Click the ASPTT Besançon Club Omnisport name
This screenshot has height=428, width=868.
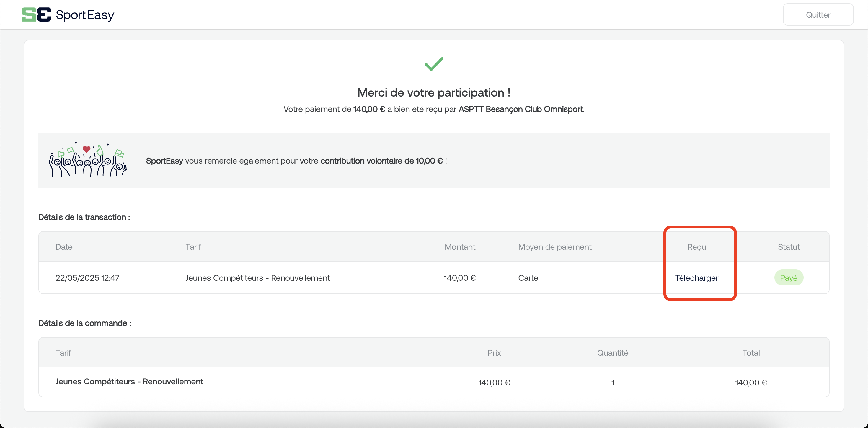click(x=521, y=109)
